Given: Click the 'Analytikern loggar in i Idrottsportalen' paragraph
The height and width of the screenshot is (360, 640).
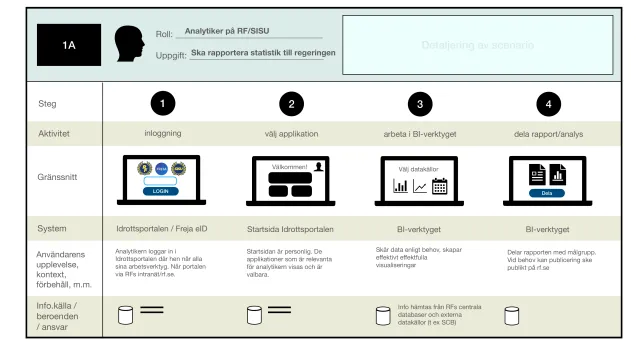Looking at the screenshot, I should click(x=160, y=263).
